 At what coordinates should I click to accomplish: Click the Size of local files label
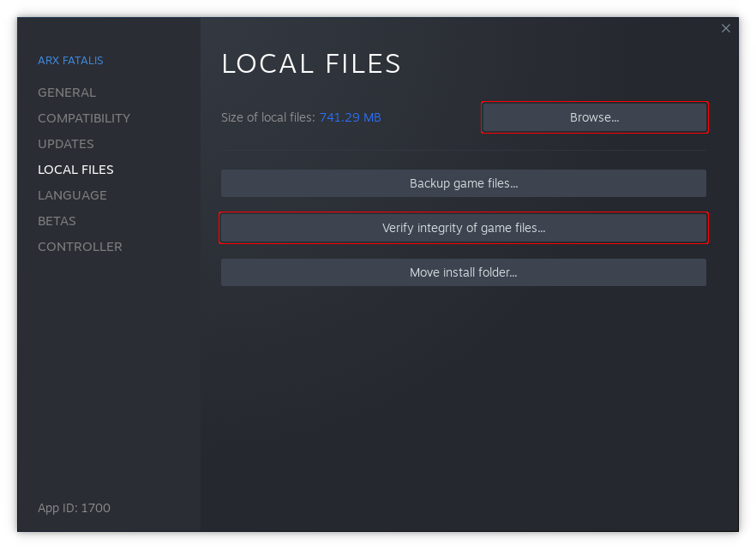pos(267,117)
